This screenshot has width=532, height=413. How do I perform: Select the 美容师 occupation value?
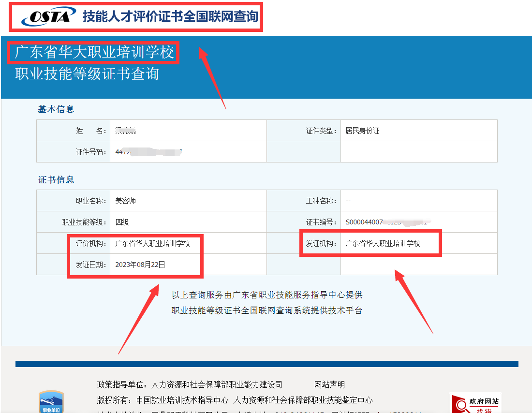(x=126, y=201)
